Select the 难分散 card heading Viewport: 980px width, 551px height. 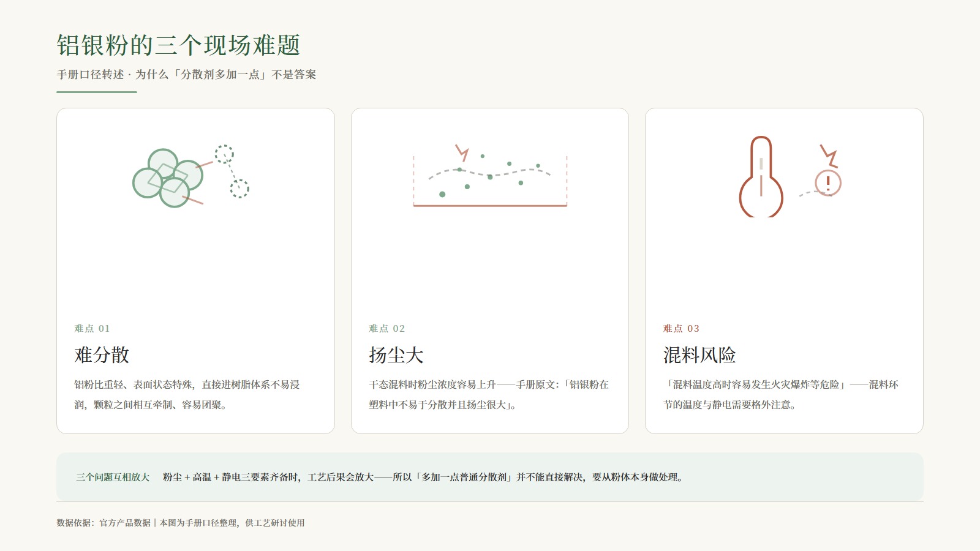tap(102, 355)
